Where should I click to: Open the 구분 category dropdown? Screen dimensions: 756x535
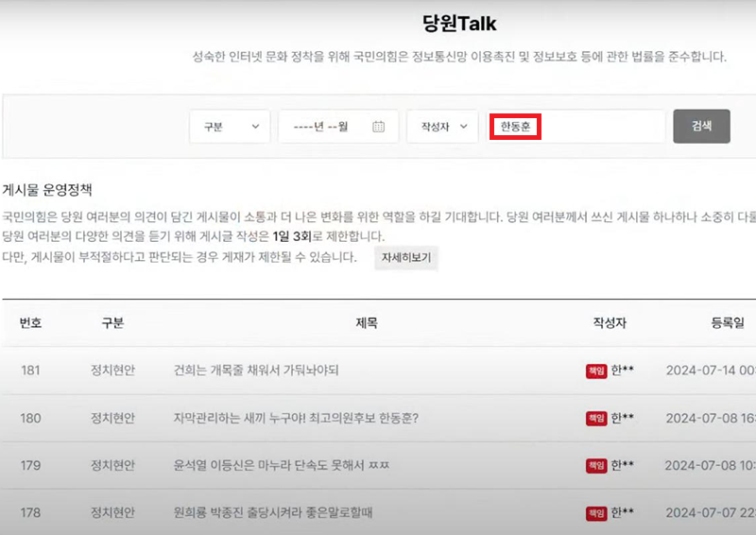pyautogui.click(x=230, y=127)
